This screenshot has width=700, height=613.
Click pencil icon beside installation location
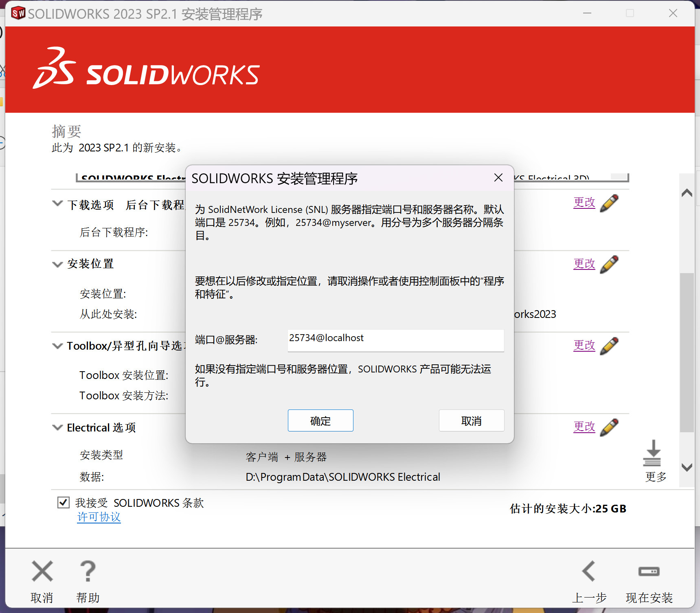(609, 264)
